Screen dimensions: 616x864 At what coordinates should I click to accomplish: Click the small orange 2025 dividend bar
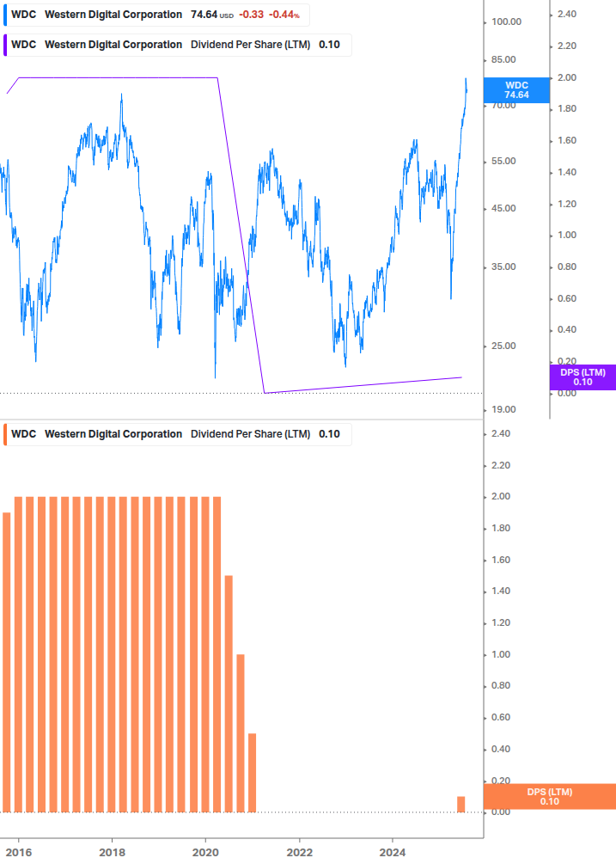pos(460,804)
